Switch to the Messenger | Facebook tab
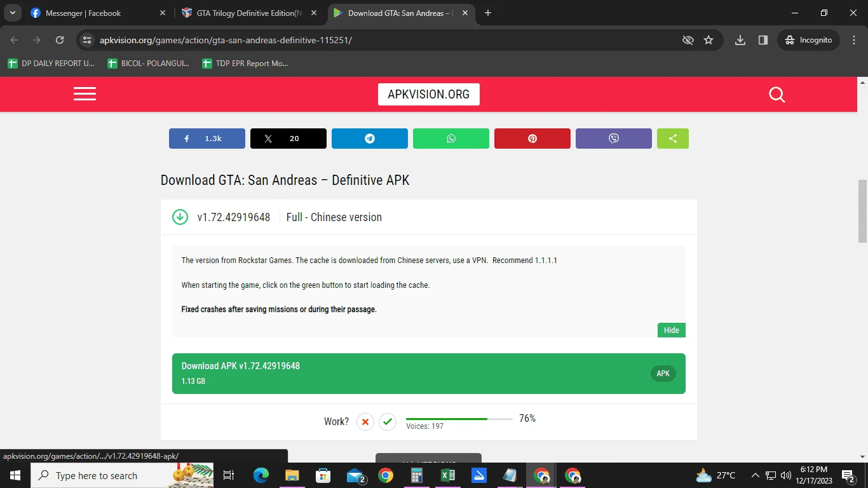Screen dimensions: 868x488 [x=99, y=13]
